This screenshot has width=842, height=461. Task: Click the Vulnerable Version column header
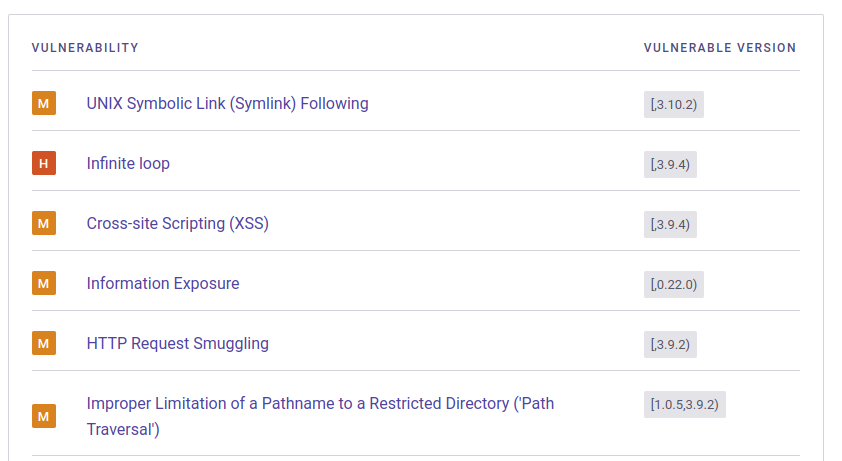coord(720,48)
